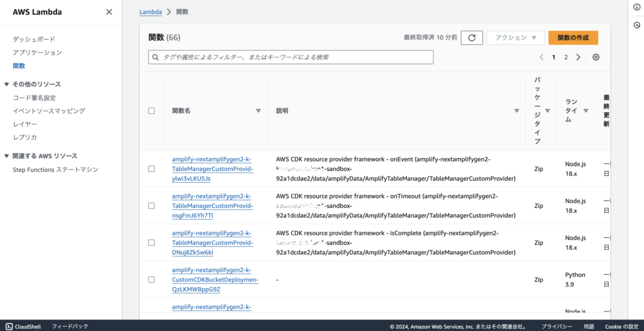Click the 関数 (66) heading

(164, 38)
